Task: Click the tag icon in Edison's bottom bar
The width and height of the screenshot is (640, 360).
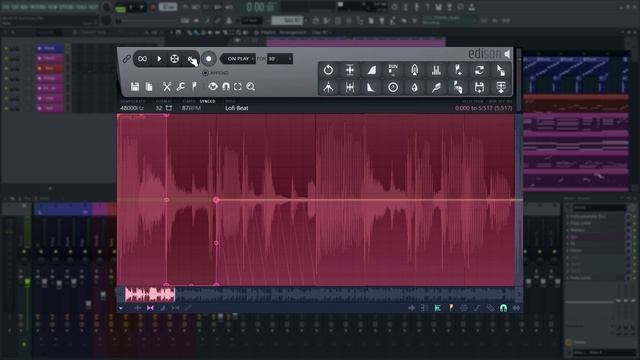Action: point(490,308)
